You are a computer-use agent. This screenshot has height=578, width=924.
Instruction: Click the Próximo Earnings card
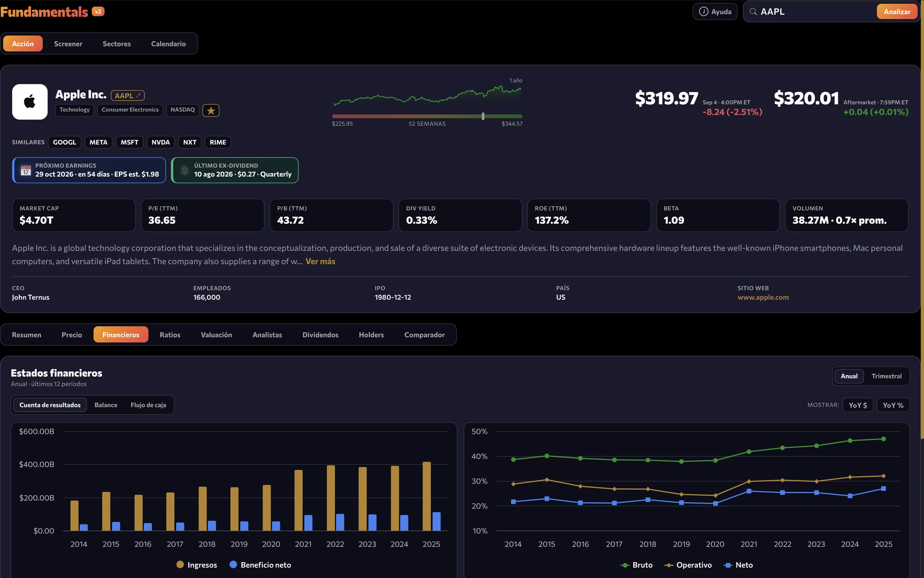pyautogui.click(x=89, y=170)
